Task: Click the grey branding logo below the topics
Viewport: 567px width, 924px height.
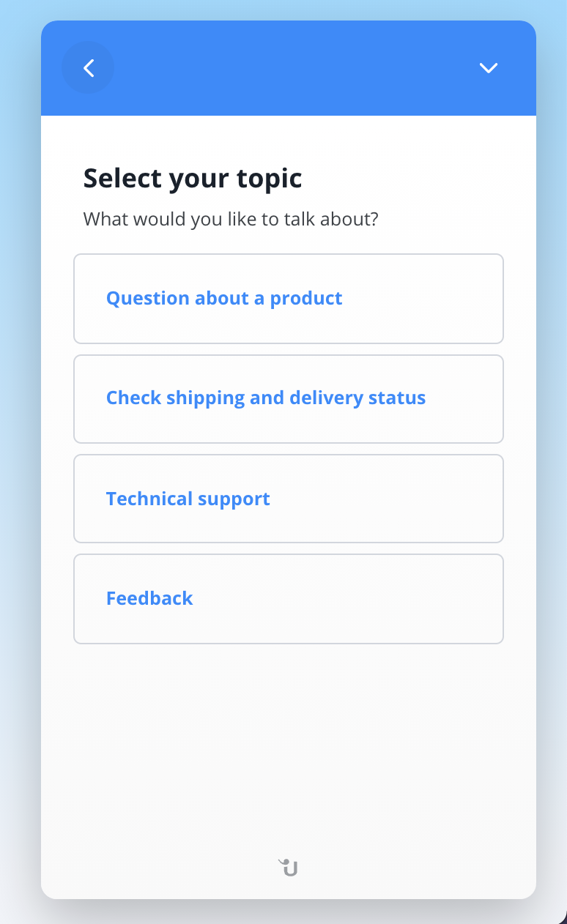Action: (289, 868)
